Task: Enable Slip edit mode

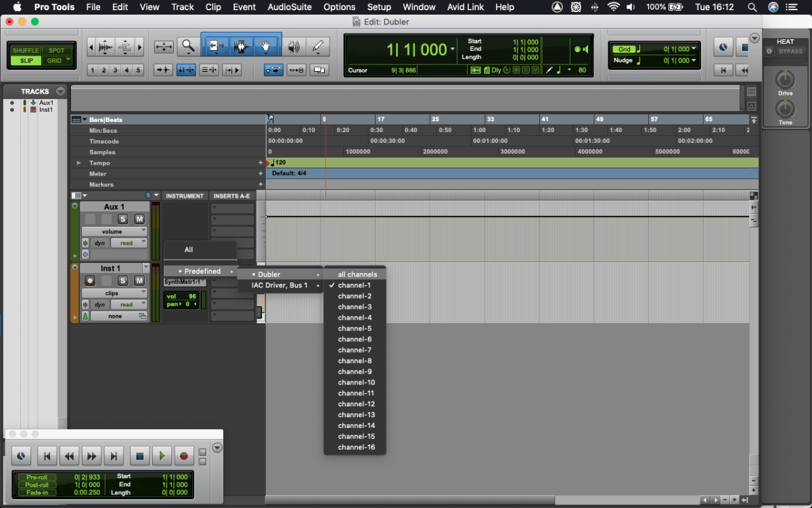Action: point(26,61)
